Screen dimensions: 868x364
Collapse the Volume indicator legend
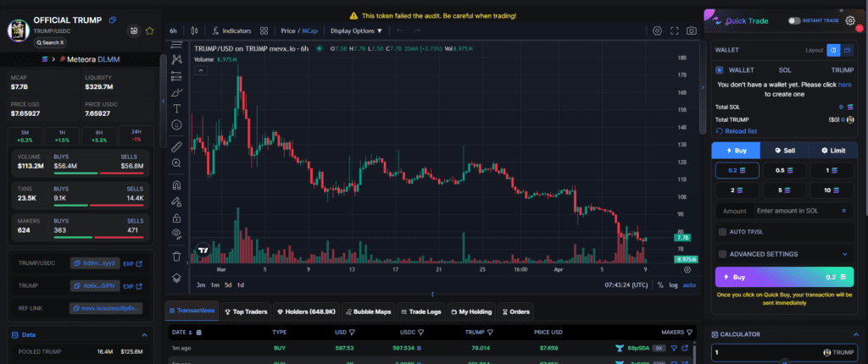click(x=201, y=70)
